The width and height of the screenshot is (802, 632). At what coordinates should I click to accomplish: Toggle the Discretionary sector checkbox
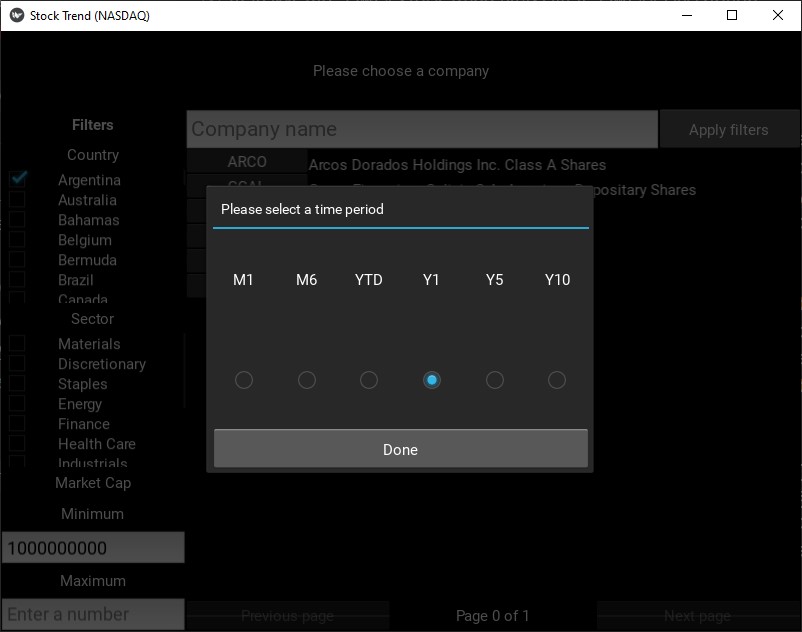(x=17, y=363)
